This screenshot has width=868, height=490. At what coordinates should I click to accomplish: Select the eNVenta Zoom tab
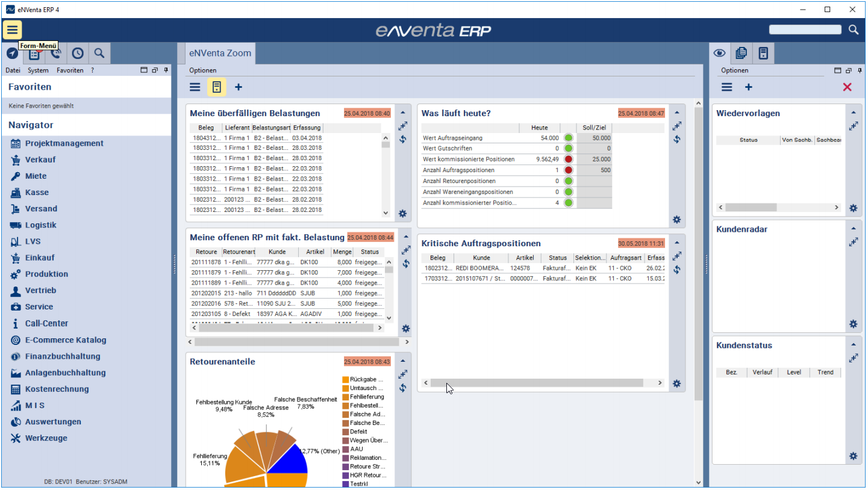coord(220,53)
